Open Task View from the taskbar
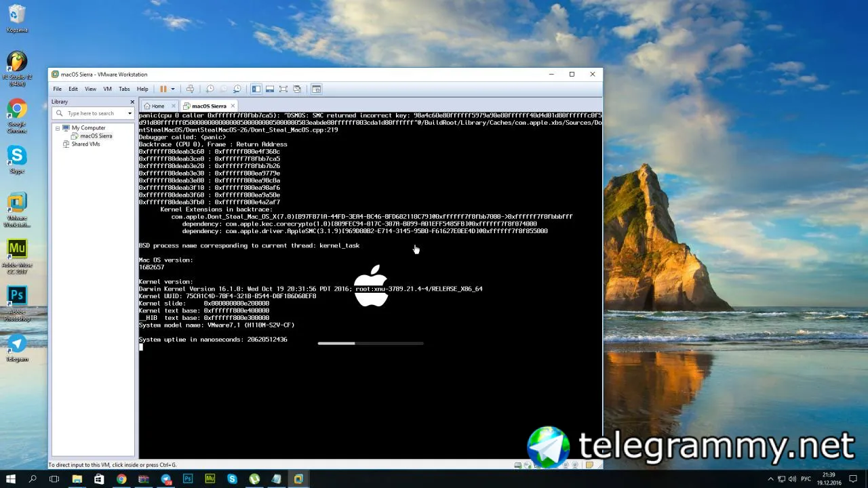Image resolution: width=868 pixels, height=488 pixels. pos(55,479)
